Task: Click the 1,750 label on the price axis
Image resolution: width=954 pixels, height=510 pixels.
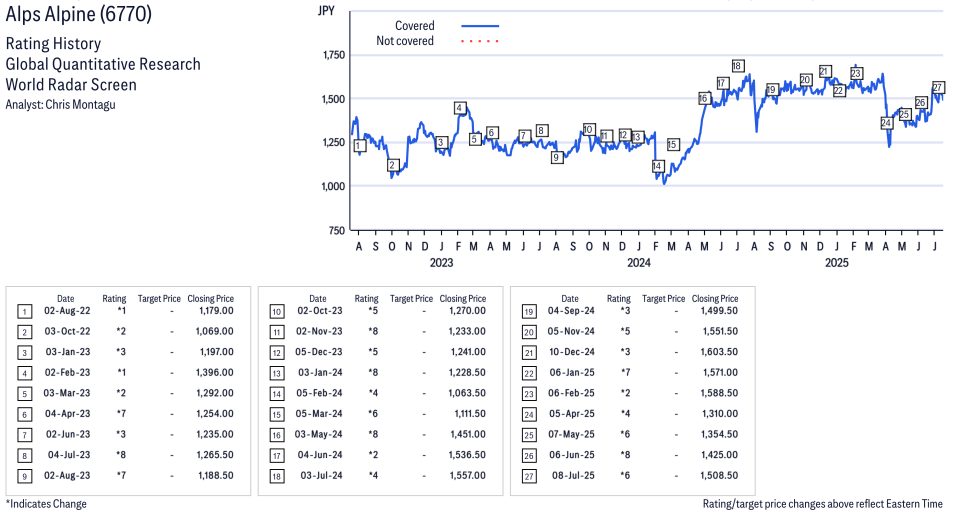Action: point(333,55)
